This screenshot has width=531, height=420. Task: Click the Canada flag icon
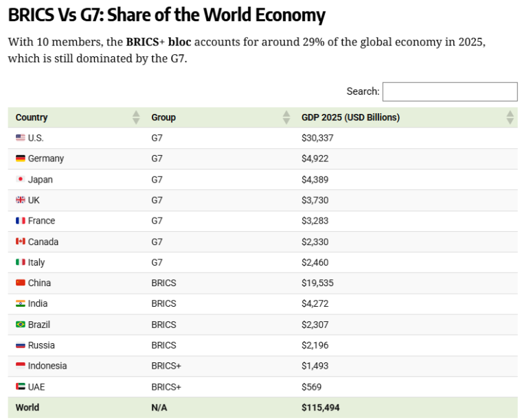(21, 242)
